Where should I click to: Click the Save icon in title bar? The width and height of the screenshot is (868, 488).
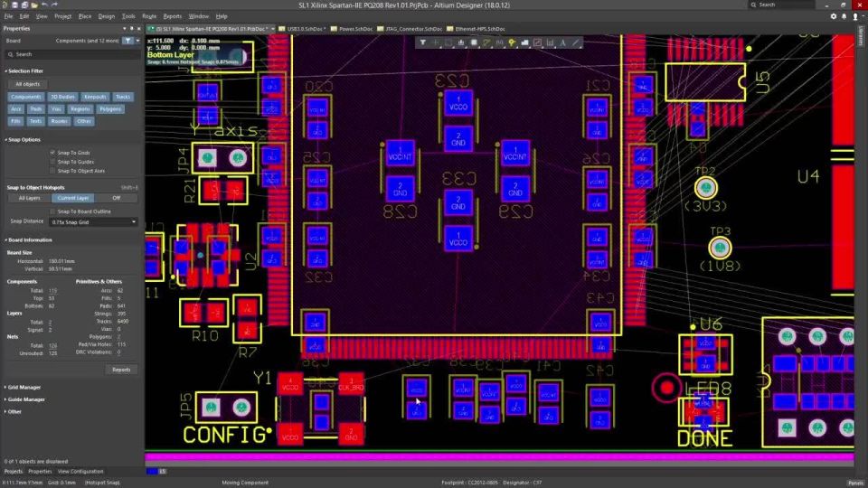15,5
